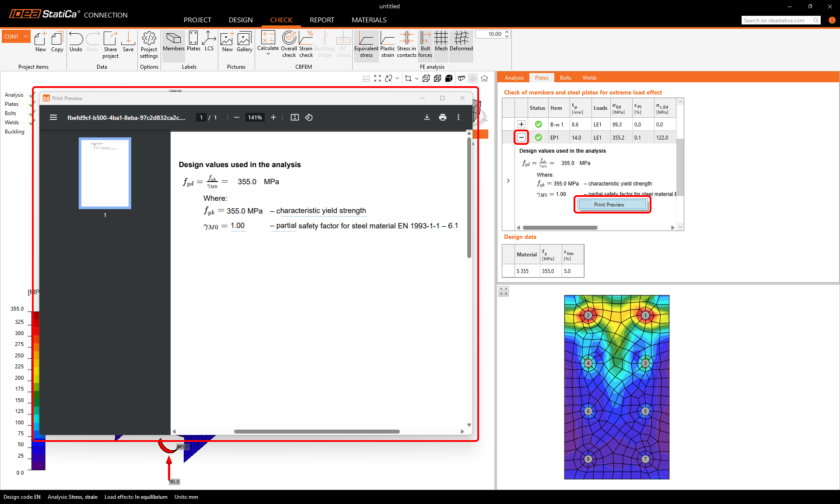Expand the B-w 1 row details

(521, 124)
